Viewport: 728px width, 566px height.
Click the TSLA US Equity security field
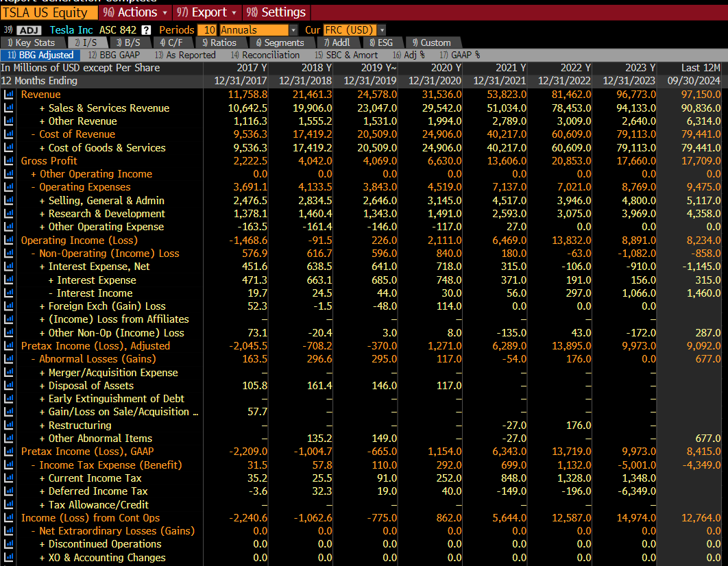click(49, 12)
